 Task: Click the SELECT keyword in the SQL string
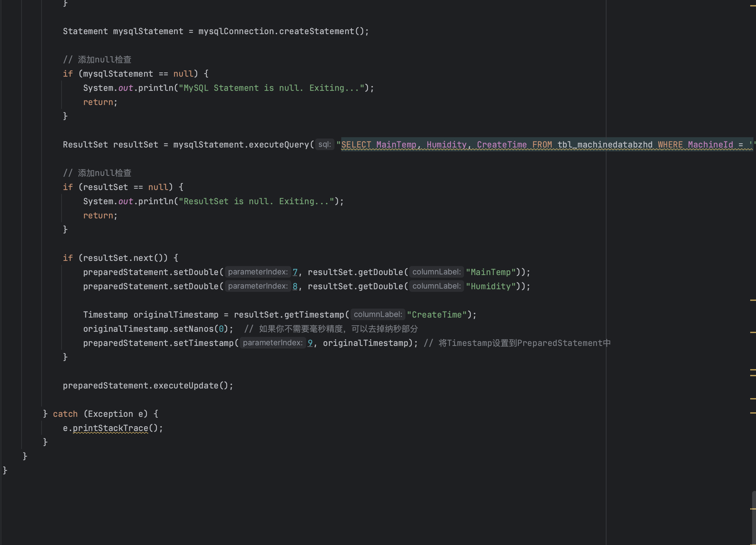click(356, 145)
